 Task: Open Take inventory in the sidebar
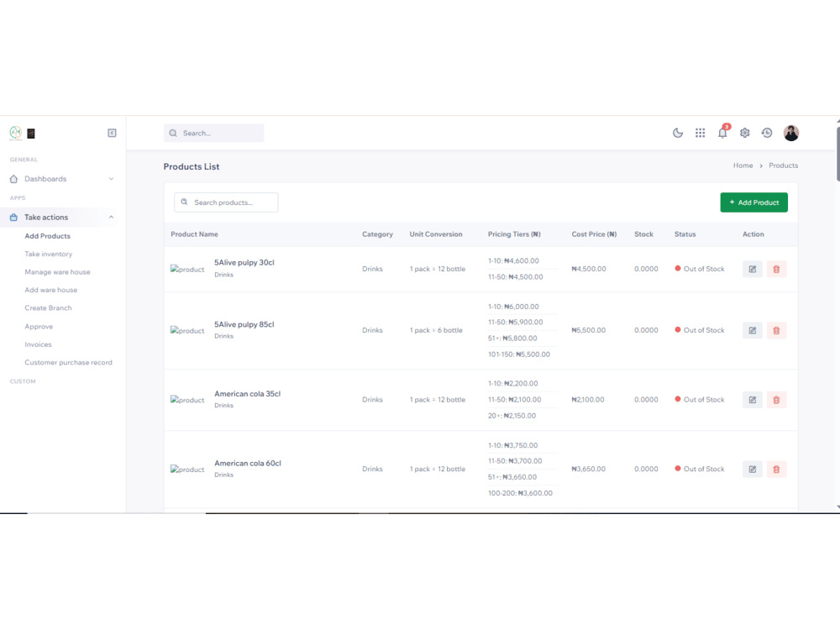click(48, 254)
